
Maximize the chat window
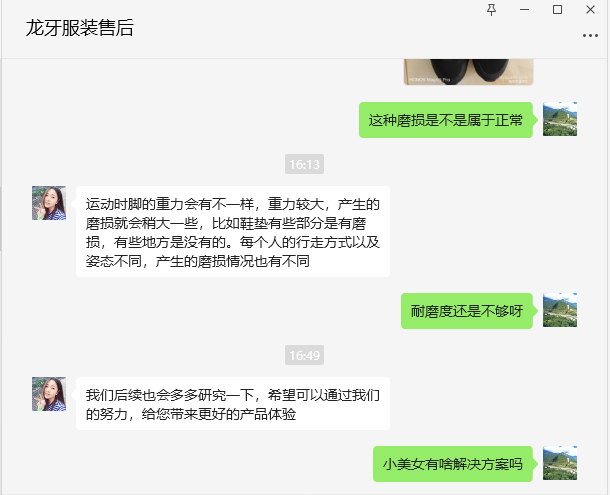[x=557, y=10]
